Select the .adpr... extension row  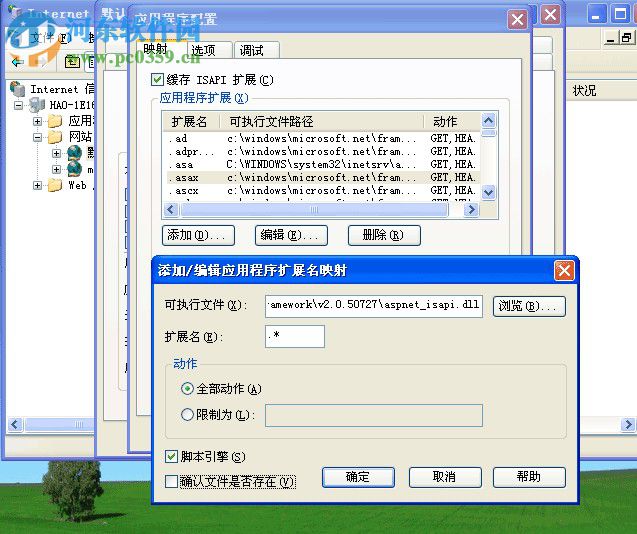pyautogui.click(x=321, y=152)
